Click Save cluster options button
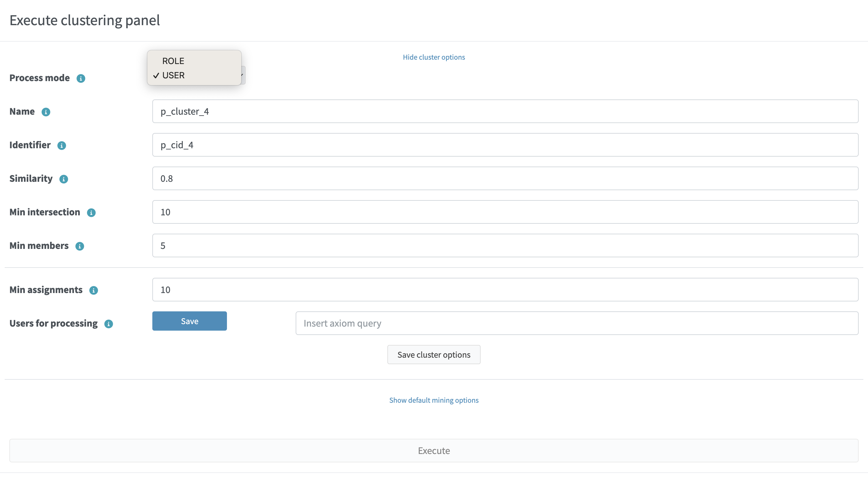The width and height of the screenshot is (868, 486). [x=434, y=355]
